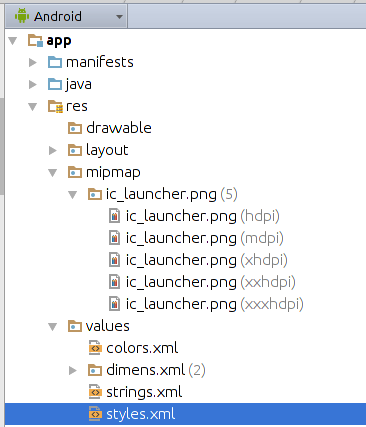Click the res resource folder icon
Viewport: 366px width, 427px height.
click(55, 107)
